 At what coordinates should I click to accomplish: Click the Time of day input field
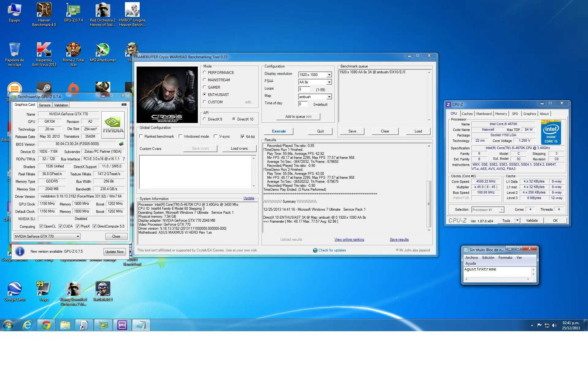pyautogui.click(x=303, y=104)
